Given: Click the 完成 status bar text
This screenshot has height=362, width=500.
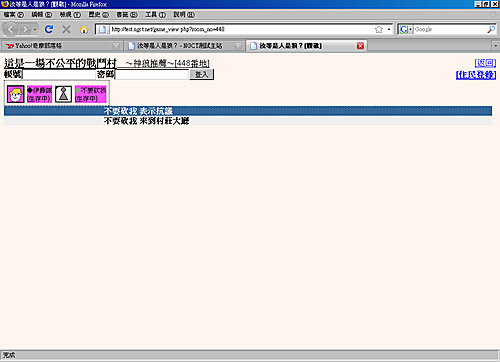Looking at the screenshot, I should 9,355.
